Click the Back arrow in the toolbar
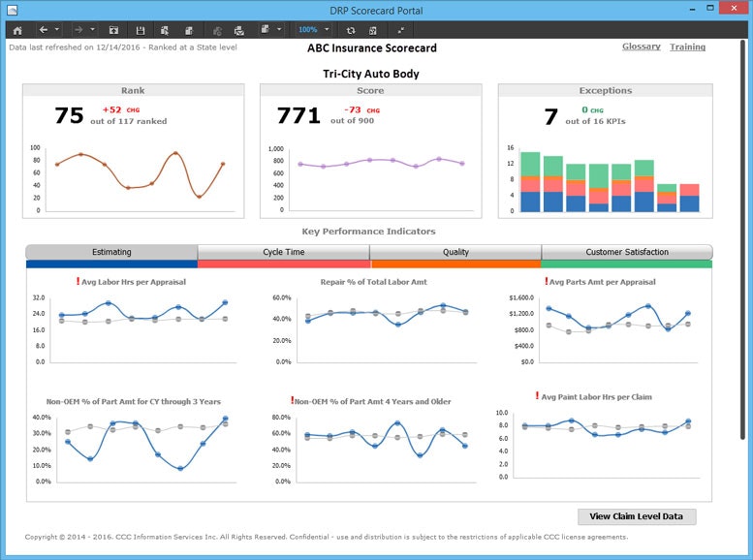Viewport: 753px width, 560px height. [x=44, y=30]
